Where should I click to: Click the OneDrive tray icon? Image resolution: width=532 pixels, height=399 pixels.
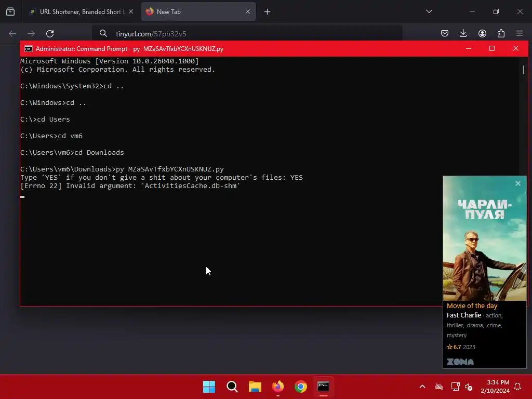tap(439, 387)
